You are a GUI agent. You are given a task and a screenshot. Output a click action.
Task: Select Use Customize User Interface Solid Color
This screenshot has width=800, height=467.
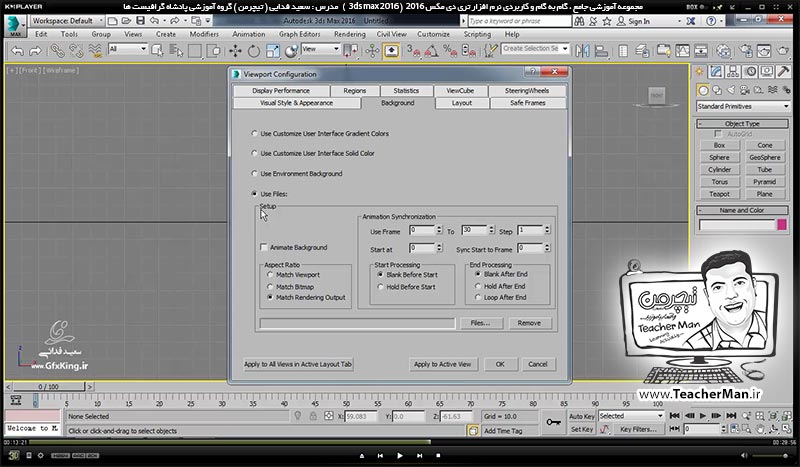coord(254,153)
